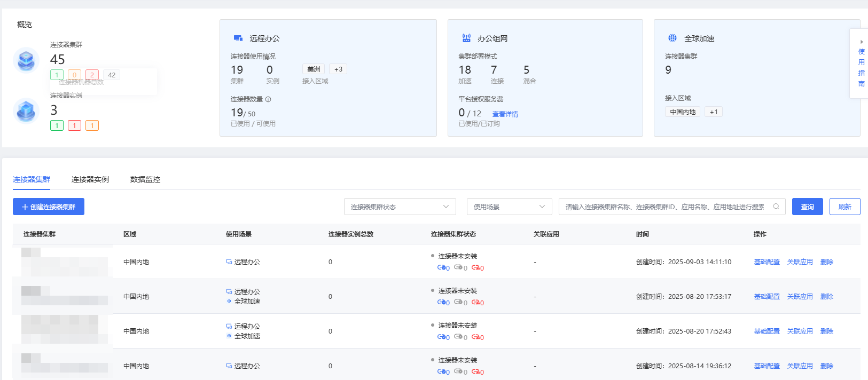
Task: Open the 查看详情 link
Action: tap(505, 114)
